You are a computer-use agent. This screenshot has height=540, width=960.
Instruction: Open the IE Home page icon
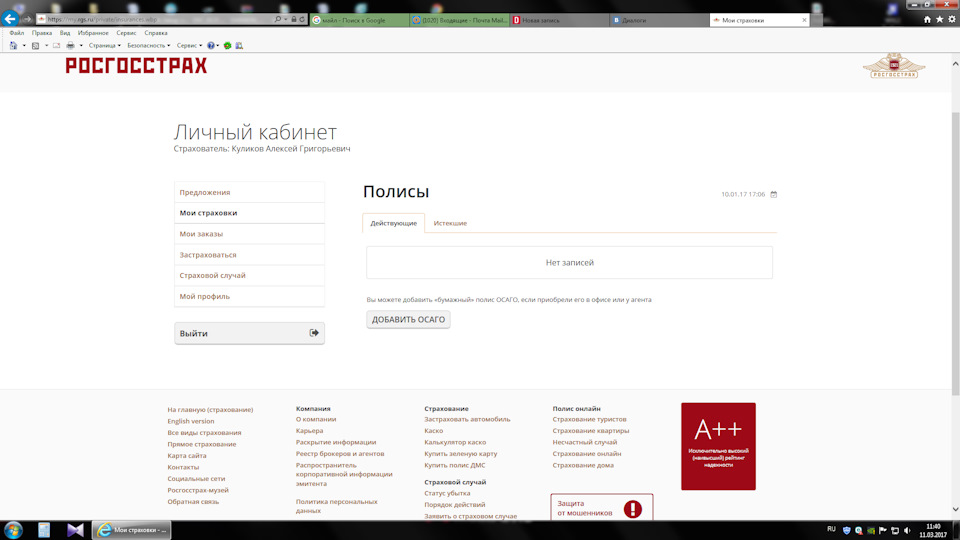[927, 20]
